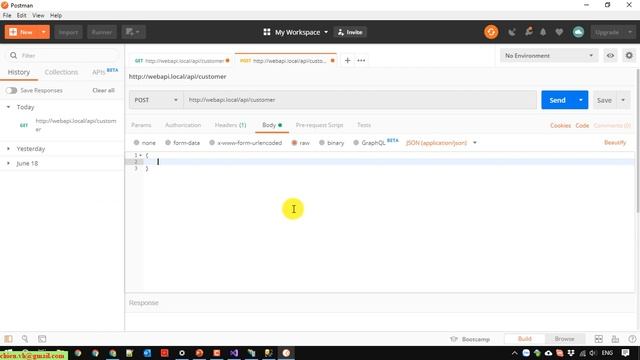
Task: Select the GraphQL body radio
Action: click(x=356, y=142)
